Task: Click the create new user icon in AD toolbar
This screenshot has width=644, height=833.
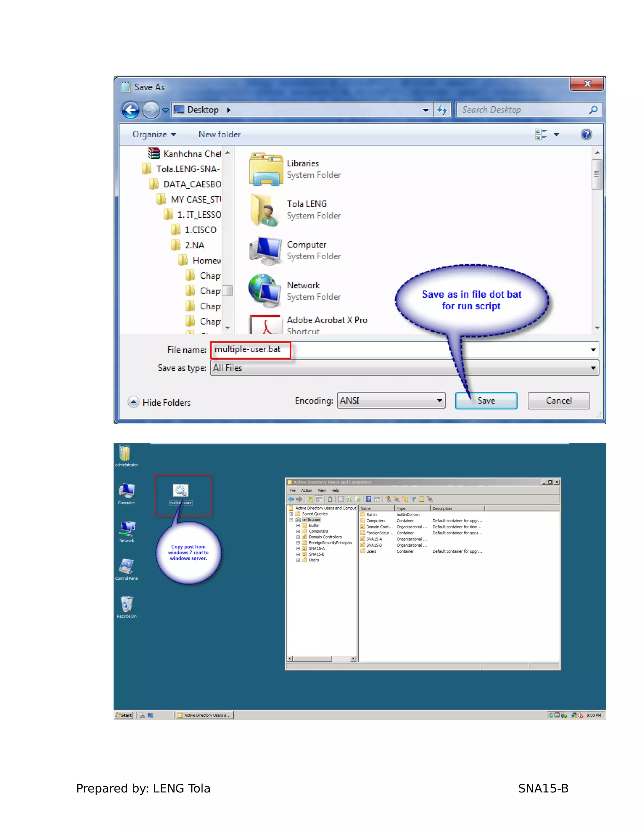Action: point(388,499)
